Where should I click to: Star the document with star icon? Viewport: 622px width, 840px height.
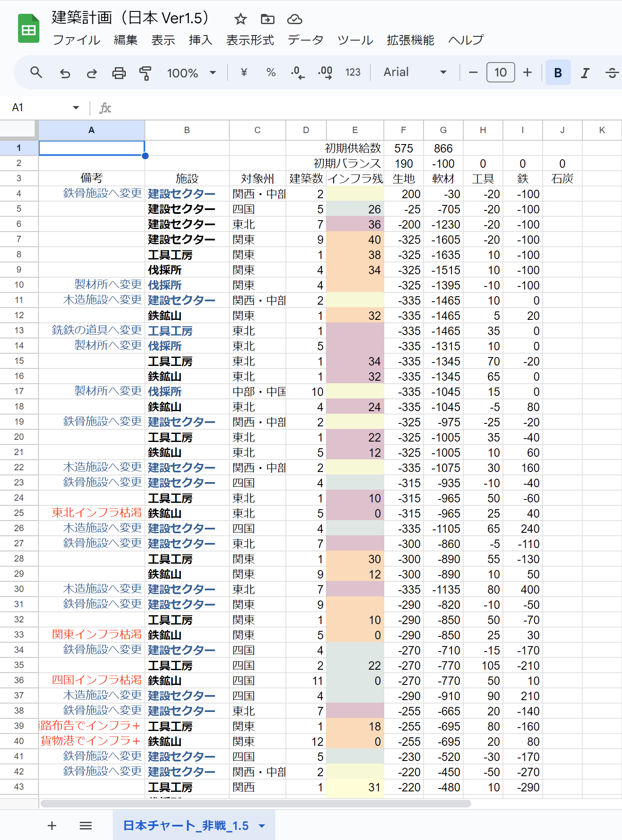point(240,19)
